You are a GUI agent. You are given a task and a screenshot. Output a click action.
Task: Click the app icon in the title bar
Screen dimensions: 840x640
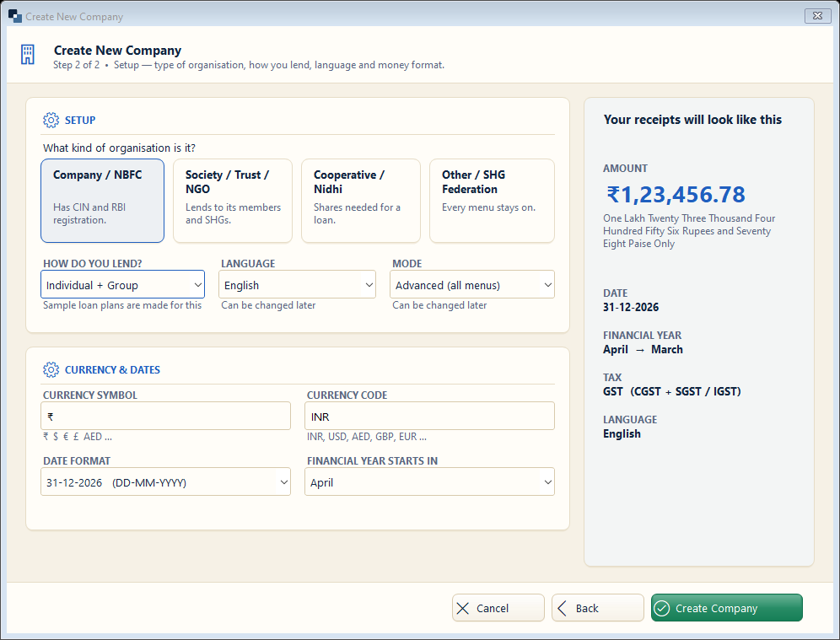click(15, 16)
